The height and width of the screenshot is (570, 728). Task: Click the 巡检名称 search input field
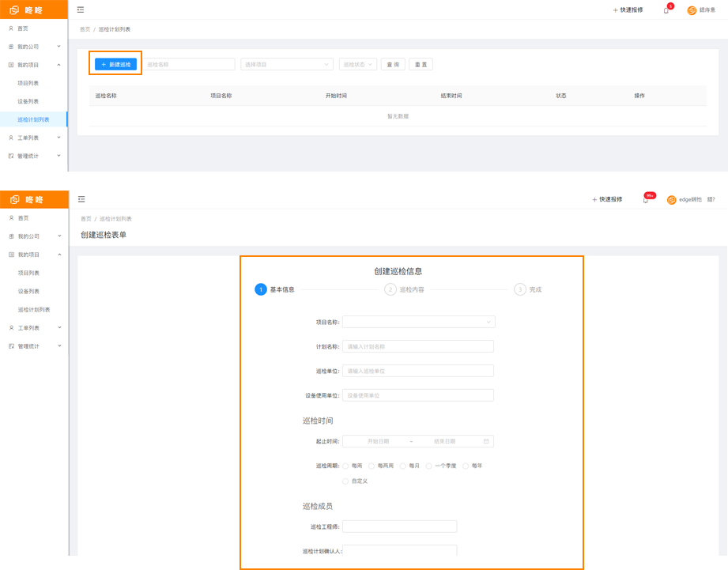[189, 65]
